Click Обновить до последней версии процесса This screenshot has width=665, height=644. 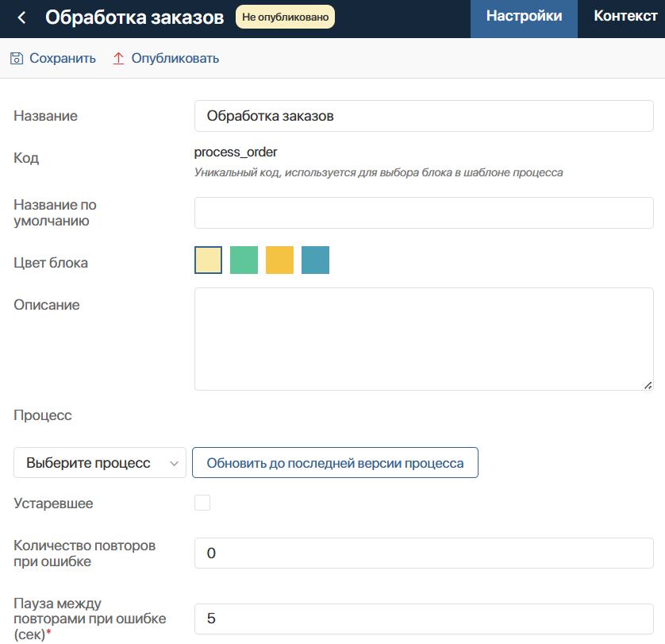click(x=335, y=463)
